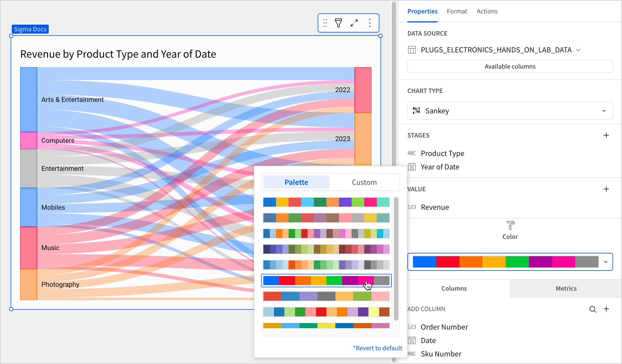The width and height of the screenshot is (622, 364).
Task: Switch to the Metrics tab
Action: [x=566, y=288]
